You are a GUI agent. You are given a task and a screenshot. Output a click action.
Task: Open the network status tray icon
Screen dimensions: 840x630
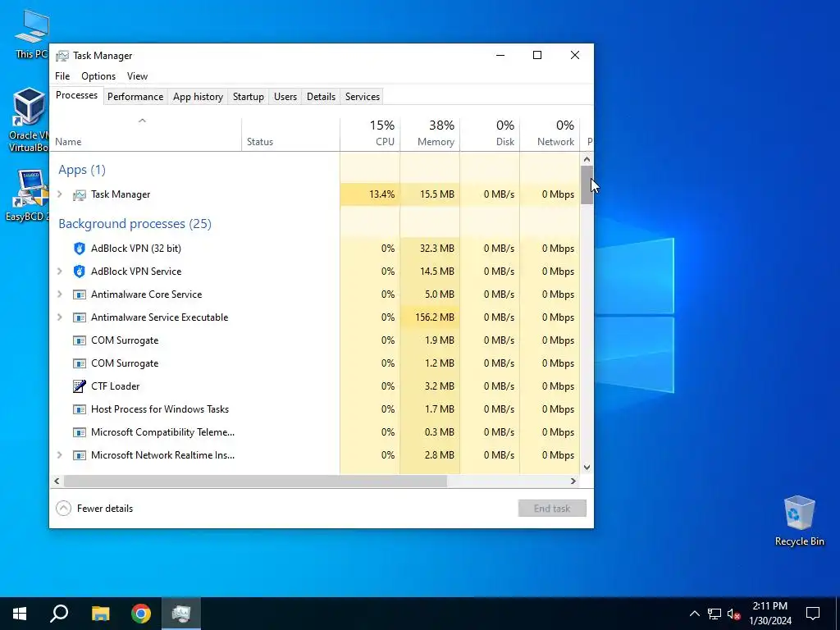click(x=714, y=614)
